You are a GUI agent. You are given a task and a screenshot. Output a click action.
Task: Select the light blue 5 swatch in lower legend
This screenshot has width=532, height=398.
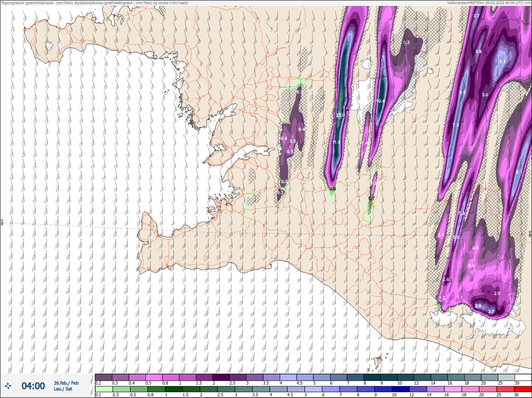(x=313, y=389)
